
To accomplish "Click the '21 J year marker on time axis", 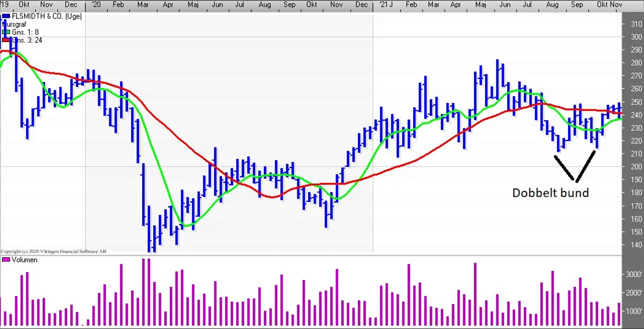I will [386, 4].
